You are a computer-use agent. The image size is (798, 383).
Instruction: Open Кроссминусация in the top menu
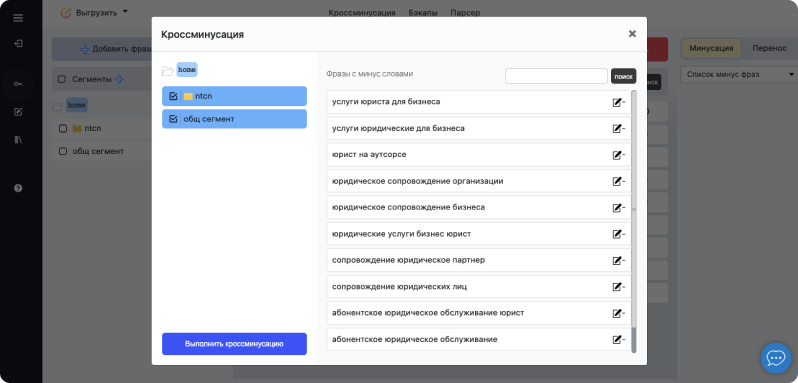point(362,13)
